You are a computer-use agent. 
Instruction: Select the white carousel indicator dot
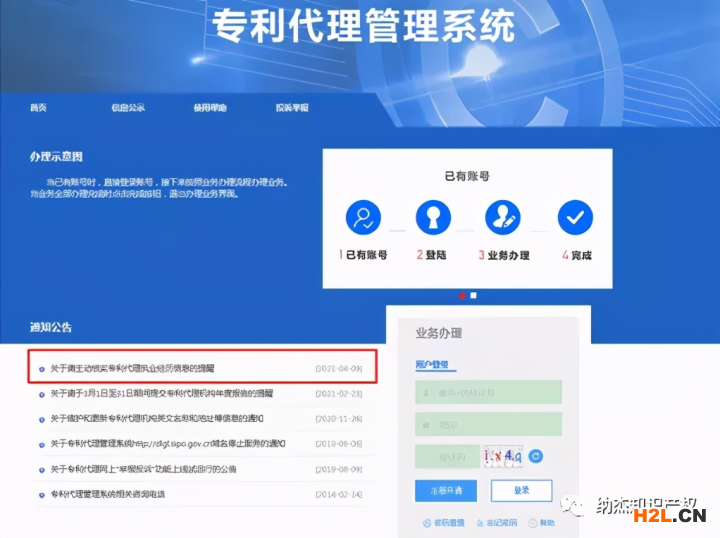tap(474, 295)
